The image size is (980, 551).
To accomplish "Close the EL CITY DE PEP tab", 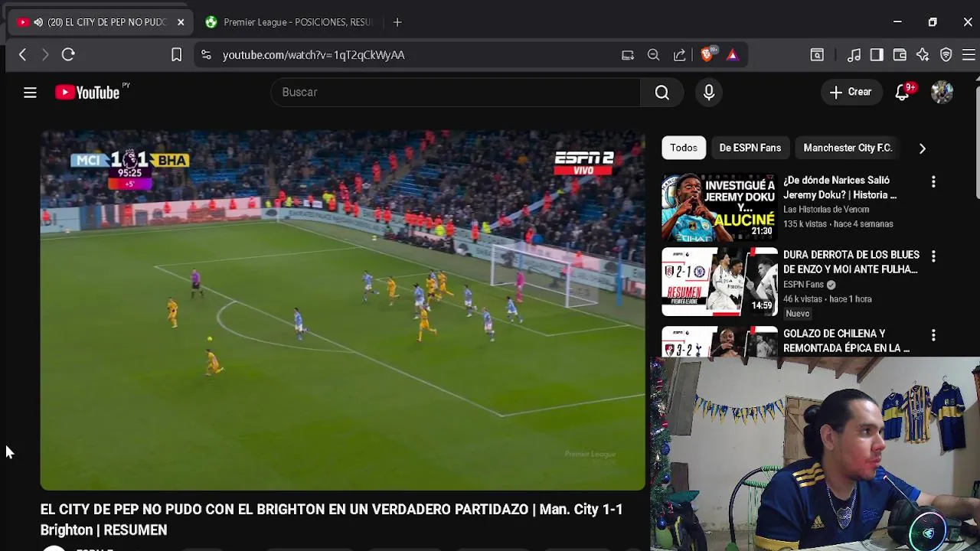I will pyautogui.click(x=181, y=22).
